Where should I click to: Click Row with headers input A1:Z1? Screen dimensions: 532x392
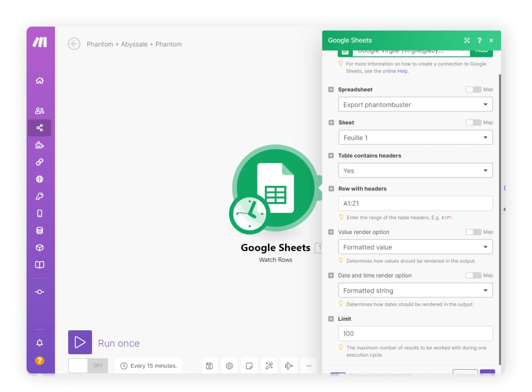point(415,204)
